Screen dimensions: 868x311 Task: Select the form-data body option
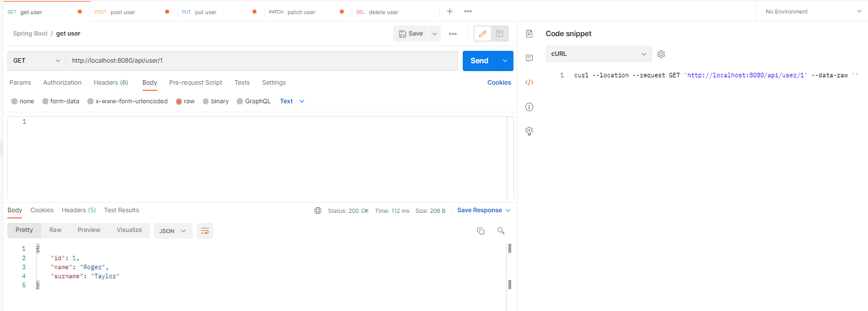point(60,102)
